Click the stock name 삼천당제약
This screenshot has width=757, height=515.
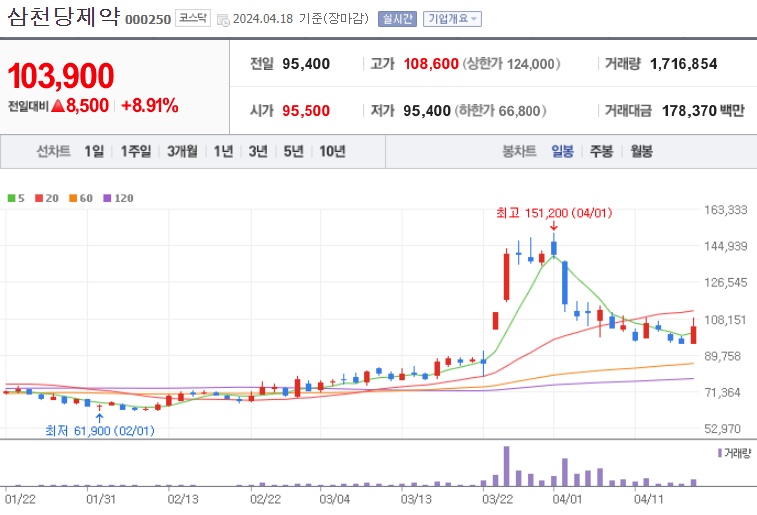click(63, 17)
